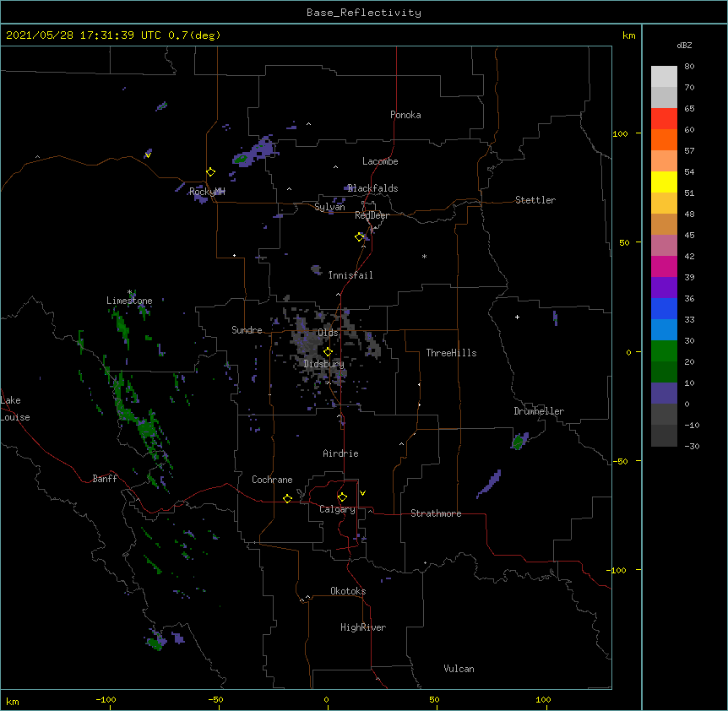Select the Okotoks label
This screenshot has height=711, width=728.
pos(348,591)
